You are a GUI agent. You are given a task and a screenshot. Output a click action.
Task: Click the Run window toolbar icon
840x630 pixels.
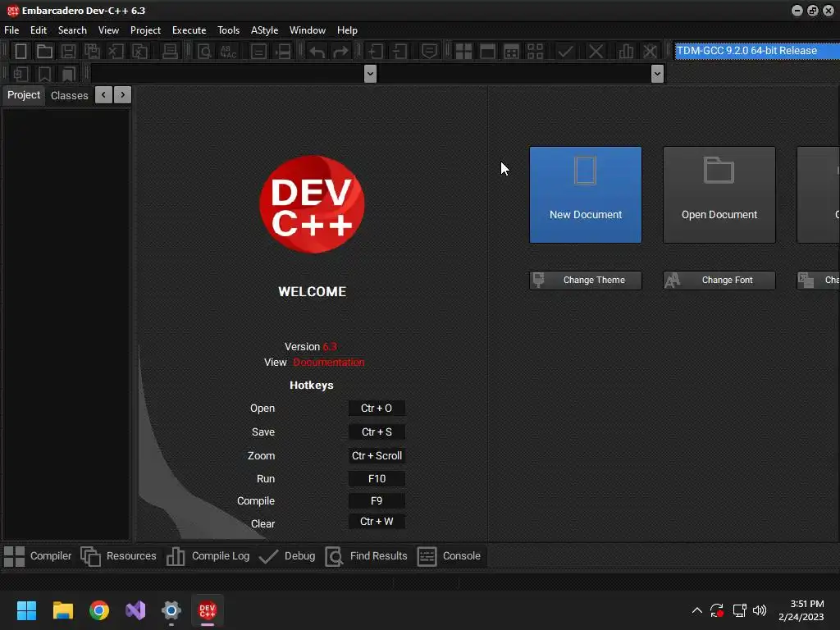(487, 52)
